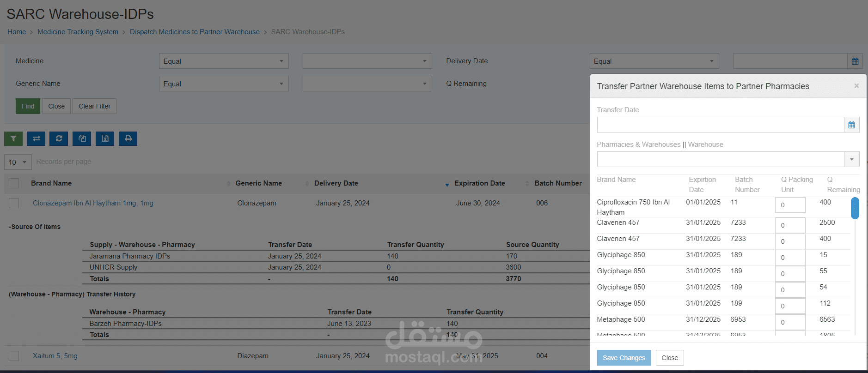The height and width of the screenshot is (373, 868).
Task: Click the print toolbar icon
Action: pyautogui.click(x=128, y=138)
